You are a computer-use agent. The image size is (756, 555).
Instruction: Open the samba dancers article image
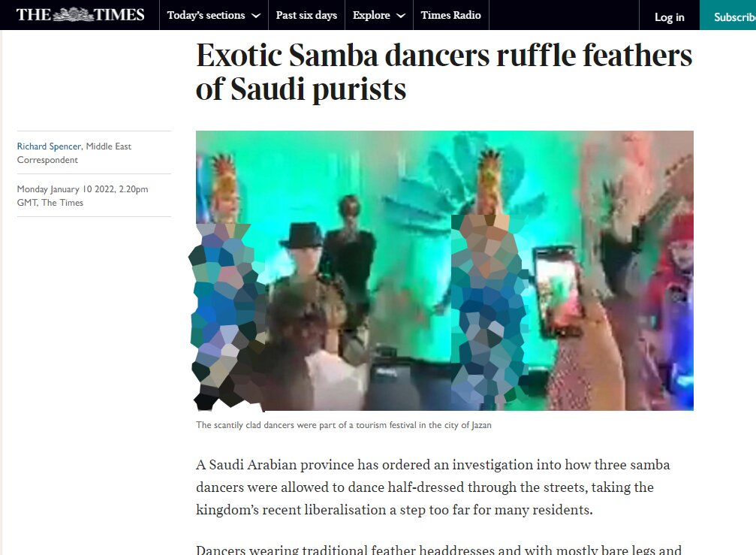(x=444, y=270)
